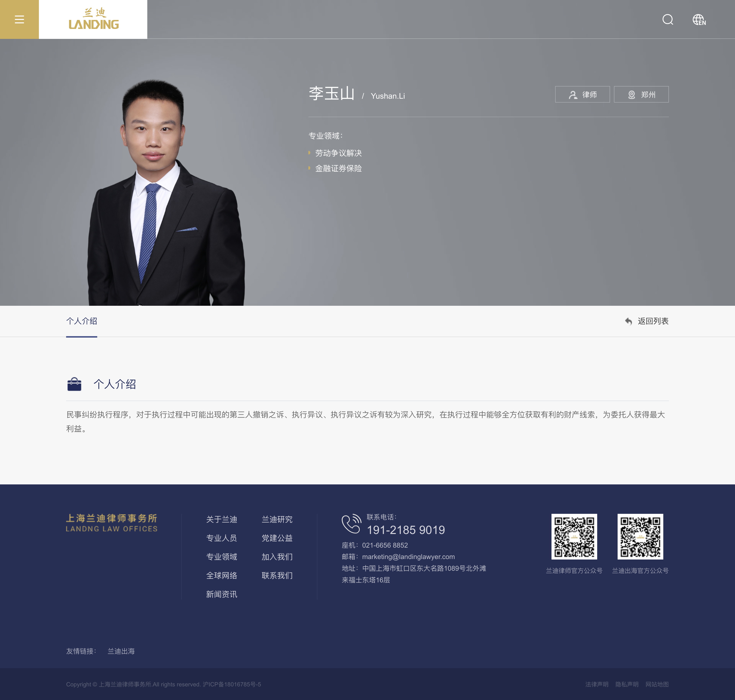Click the 兰迪出海官方公众号 QR code
The height and width of the screenshot is (700, 735).
tap(640, 537)
